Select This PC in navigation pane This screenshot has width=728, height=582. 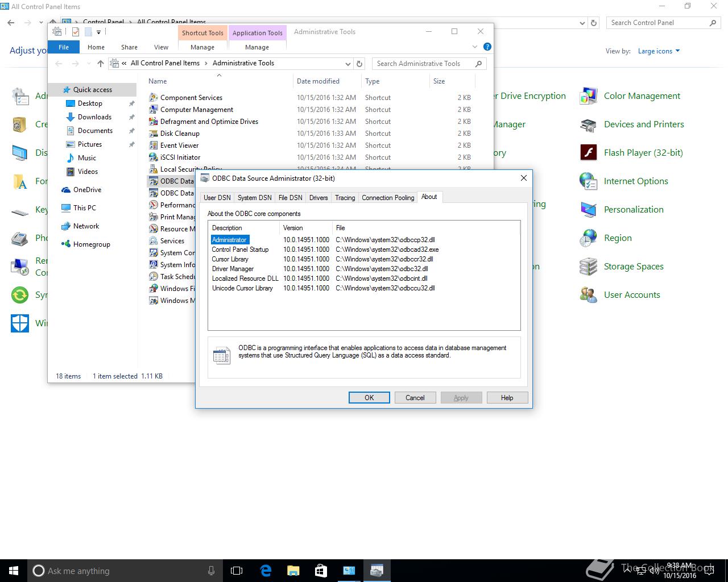point(84,208)
